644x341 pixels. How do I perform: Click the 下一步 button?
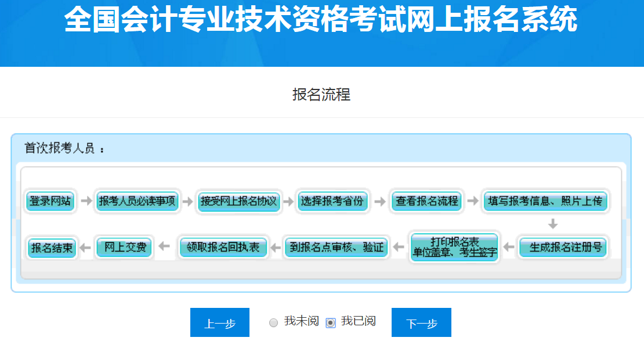421,321
